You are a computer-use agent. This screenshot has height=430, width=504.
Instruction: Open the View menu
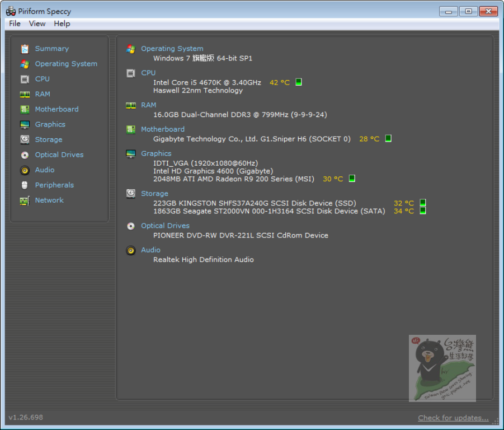click(x=37, y=24)
